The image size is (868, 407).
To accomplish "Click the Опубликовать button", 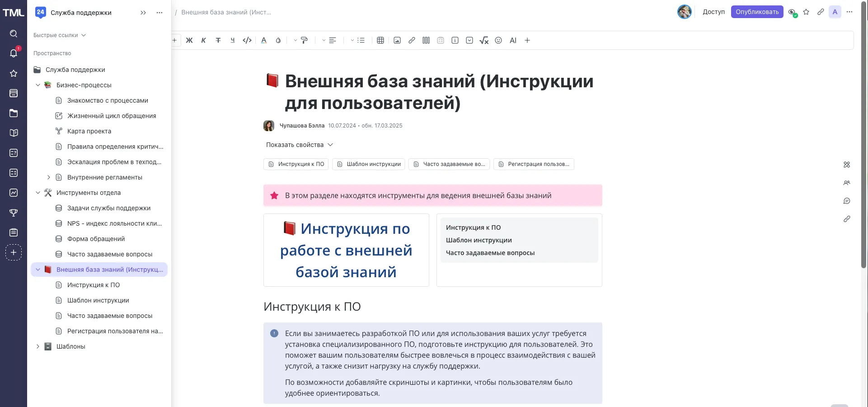I will pos(757,12).
